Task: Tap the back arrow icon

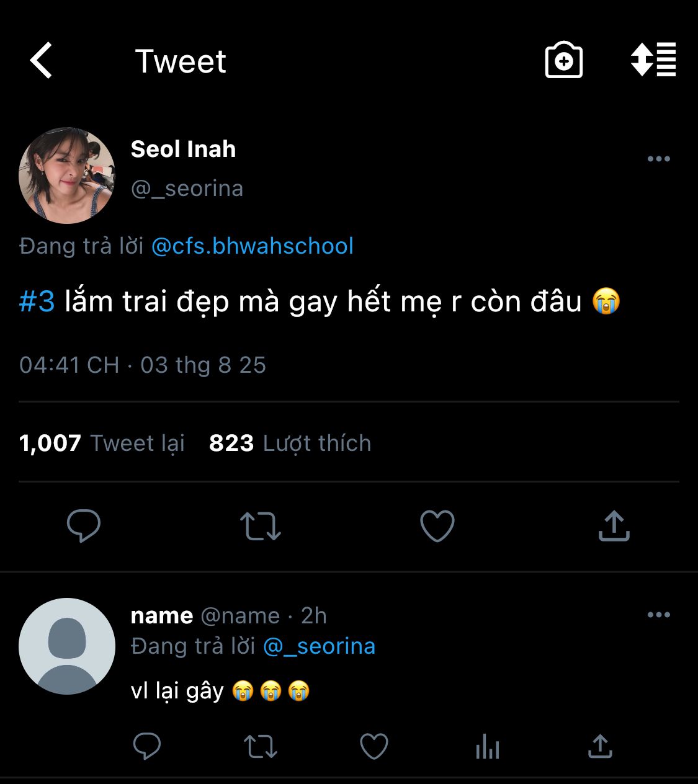Action: (42, 61)
